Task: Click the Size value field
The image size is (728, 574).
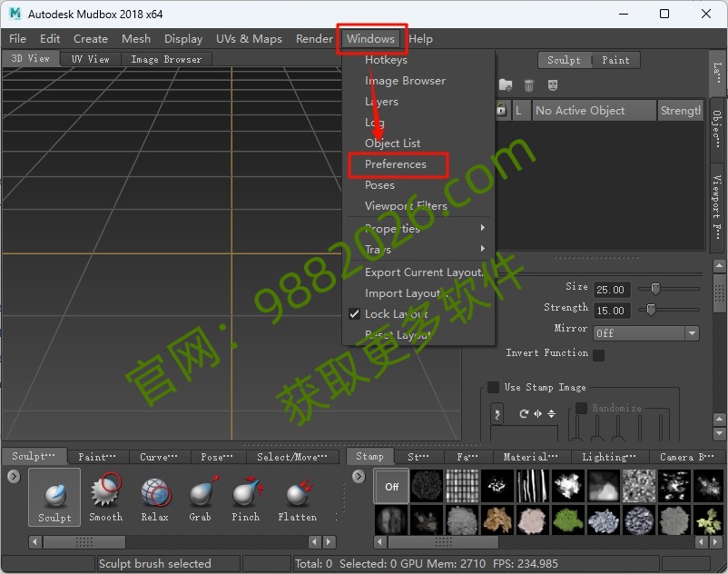Action: tap(612, 290)
